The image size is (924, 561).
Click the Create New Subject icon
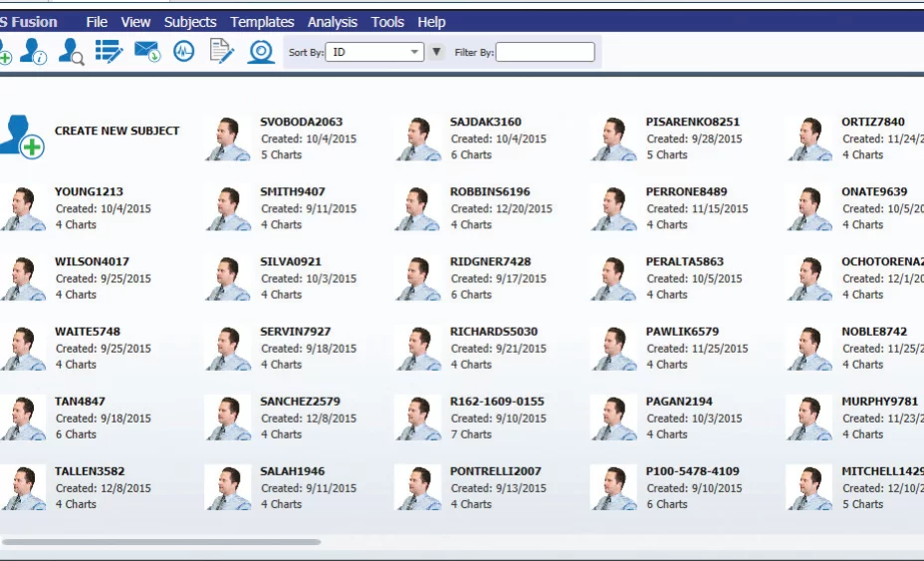pos(22,136)
